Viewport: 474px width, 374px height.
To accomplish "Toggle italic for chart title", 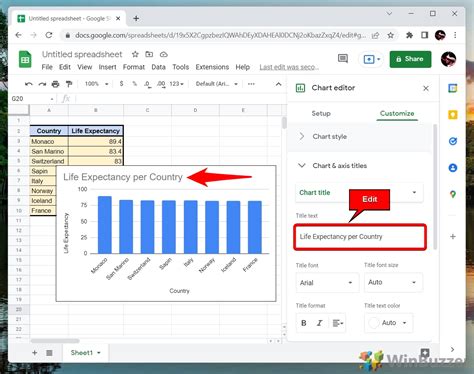I will 319,323.
